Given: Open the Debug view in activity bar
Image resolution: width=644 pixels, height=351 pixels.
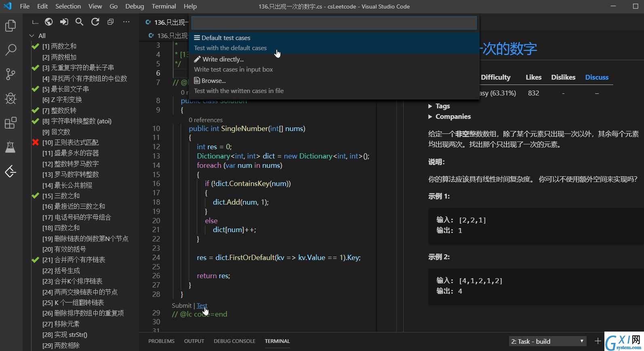Looking at the screenshot, I should pyautogui.click(x=11, y=98).
